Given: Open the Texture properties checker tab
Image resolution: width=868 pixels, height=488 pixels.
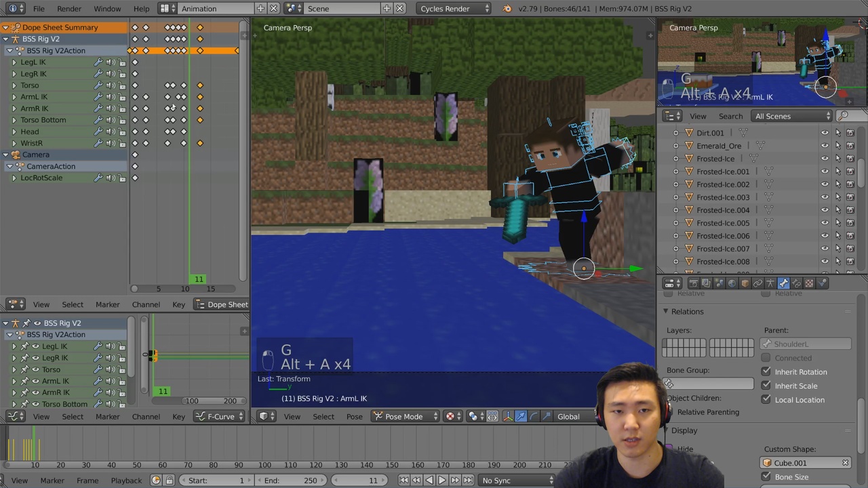Looking at the screenshot, I should (x=809, y=283).
